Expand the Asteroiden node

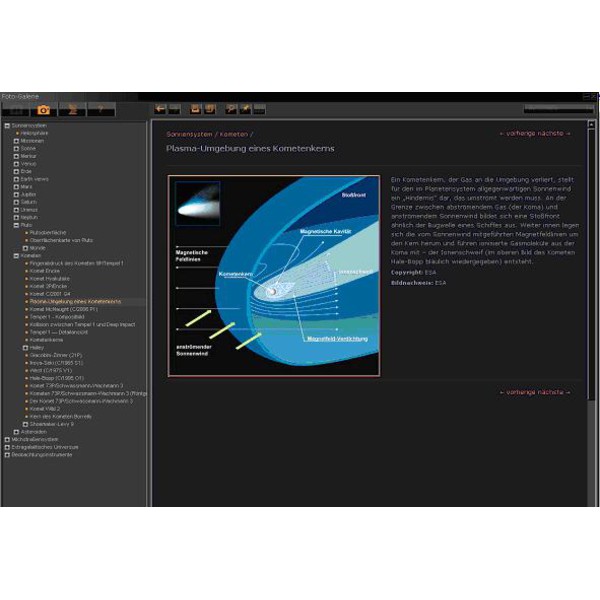[16, 432]
